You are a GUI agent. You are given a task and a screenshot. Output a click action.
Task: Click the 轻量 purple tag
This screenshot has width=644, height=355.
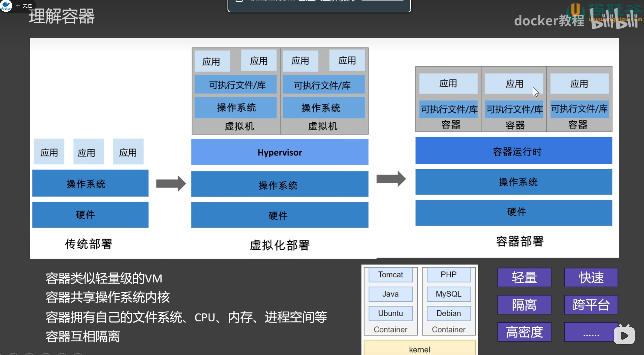[524, 278]
